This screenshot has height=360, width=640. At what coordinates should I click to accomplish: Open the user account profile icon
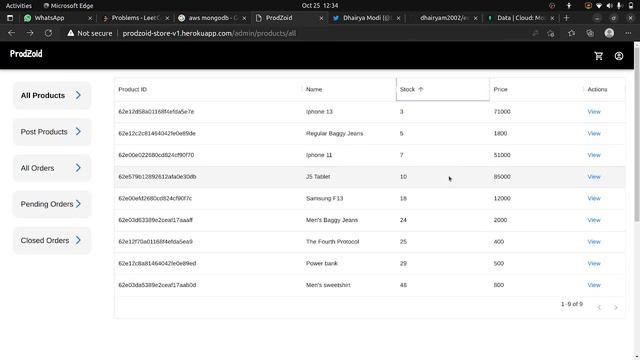pos(619,56)
